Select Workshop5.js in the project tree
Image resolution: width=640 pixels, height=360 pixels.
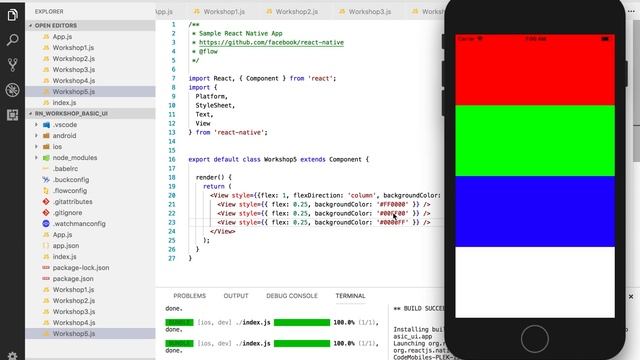coord(90,334)
